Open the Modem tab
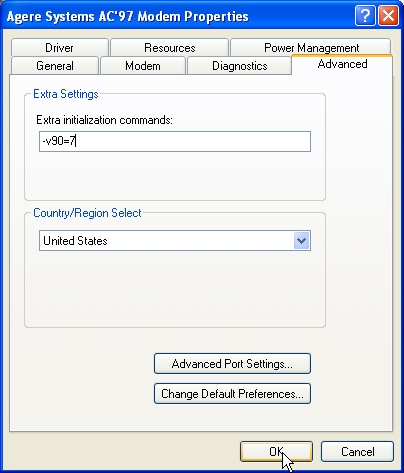The image size is (404, 473). [143, 66]
